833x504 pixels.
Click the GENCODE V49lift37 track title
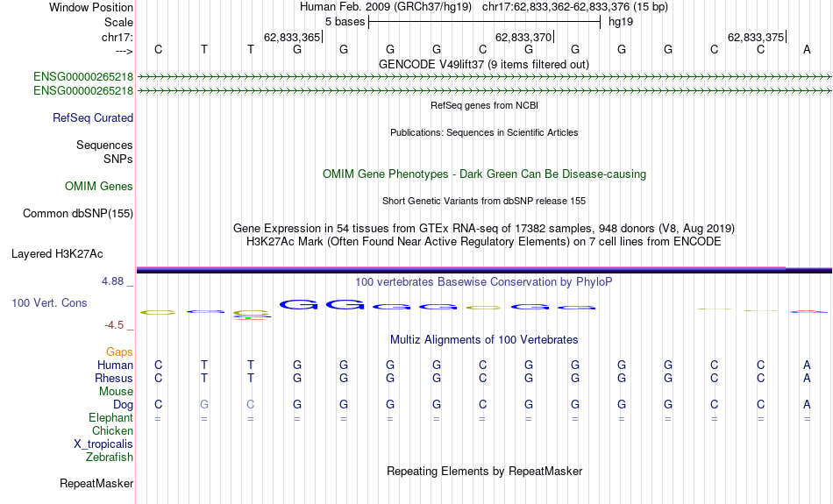click(x=484, y=64)
